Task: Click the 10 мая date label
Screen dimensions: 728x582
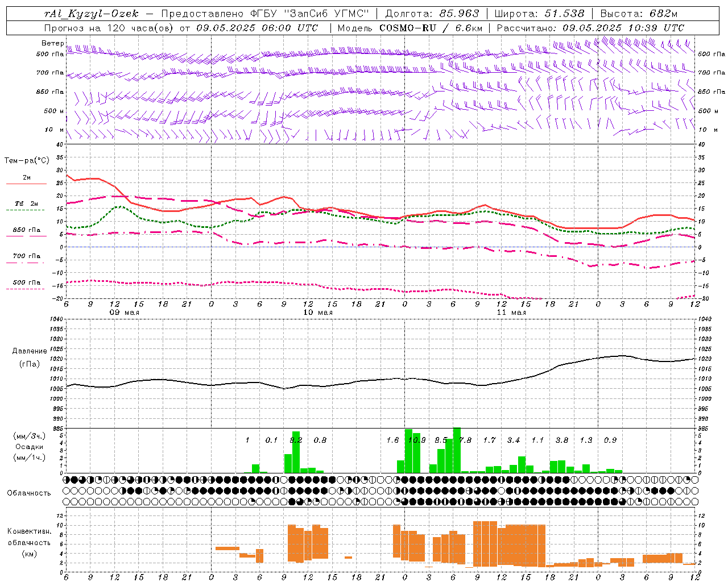Action: (x=317, y=313)
